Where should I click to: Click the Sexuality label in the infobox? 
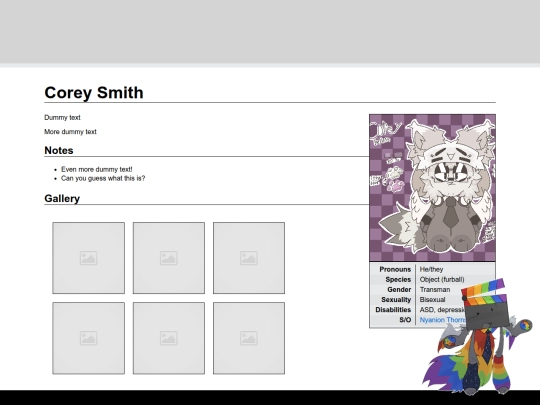coord(396,300)
